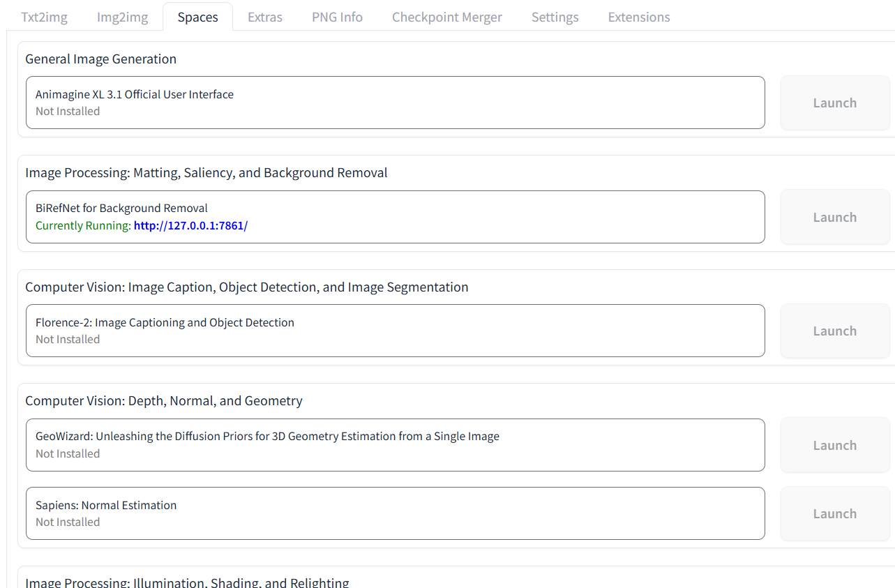Click the Matting, Saliency, and Background Removal heading
Image resolution: width=895 pixels, height=588 pixels.
206,173
